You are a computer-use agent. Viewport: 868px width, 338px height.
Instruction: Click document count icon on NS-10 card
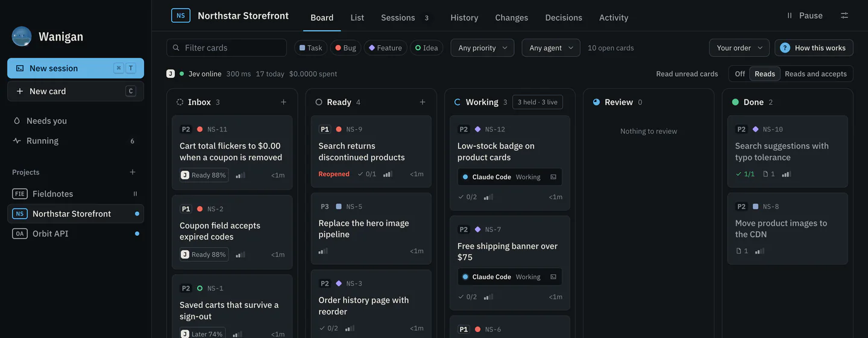766,174
